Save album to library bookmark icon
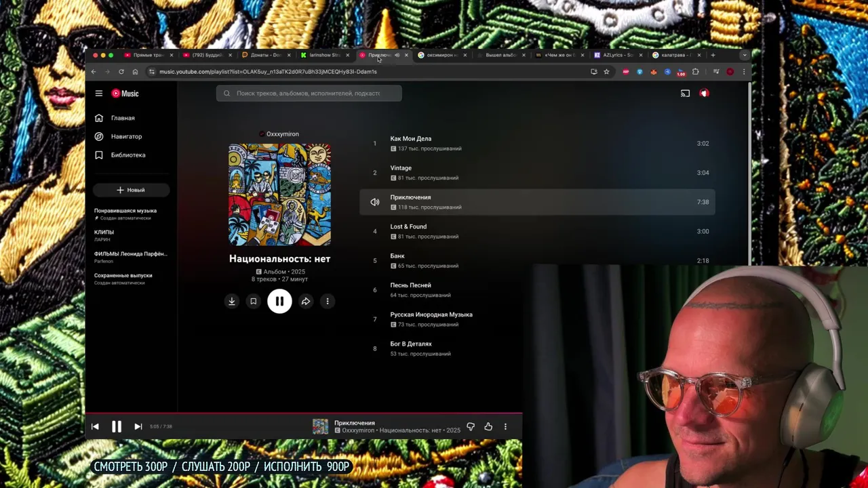Screen dimensions: 868x488 253,302
